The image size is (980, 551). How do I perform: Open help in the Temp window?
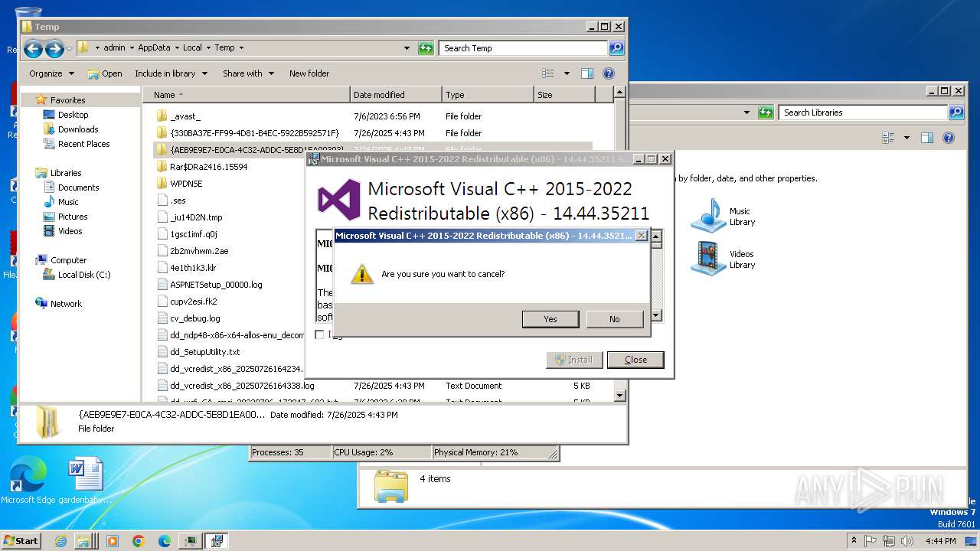[609, 73]
